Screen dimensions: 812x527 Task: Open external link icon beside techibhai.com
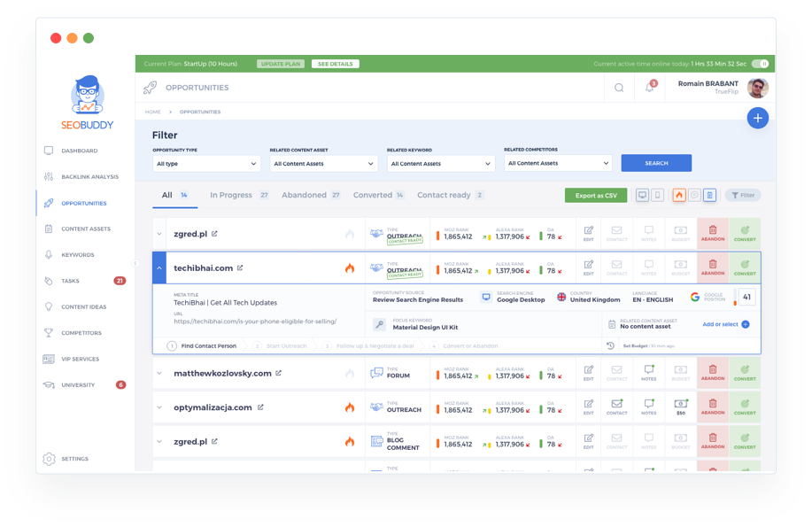tap(240, 267)
